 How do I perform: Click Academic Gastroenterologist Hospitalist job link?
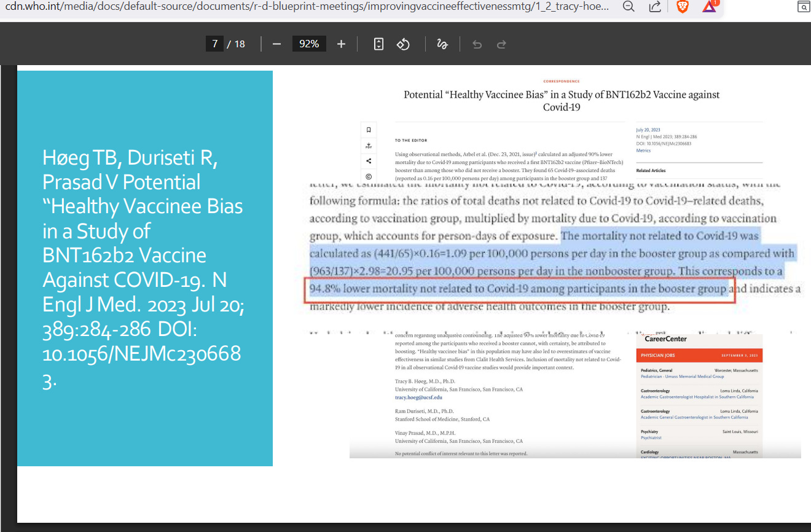697,397
